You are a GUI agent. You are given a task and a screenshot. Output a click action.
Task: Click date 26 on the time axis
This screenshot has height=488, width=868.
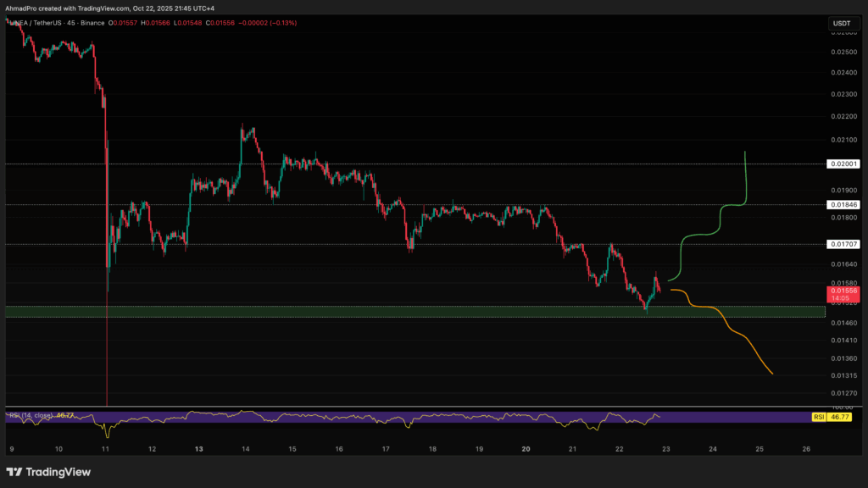[807, 449]
